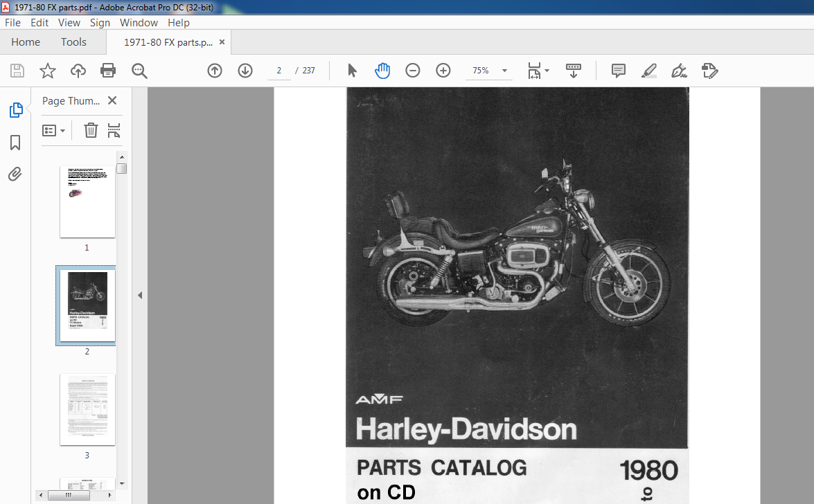Select the 1971-80 FX parts document tab
Screen dimensions: 814x504
[168, 42]
